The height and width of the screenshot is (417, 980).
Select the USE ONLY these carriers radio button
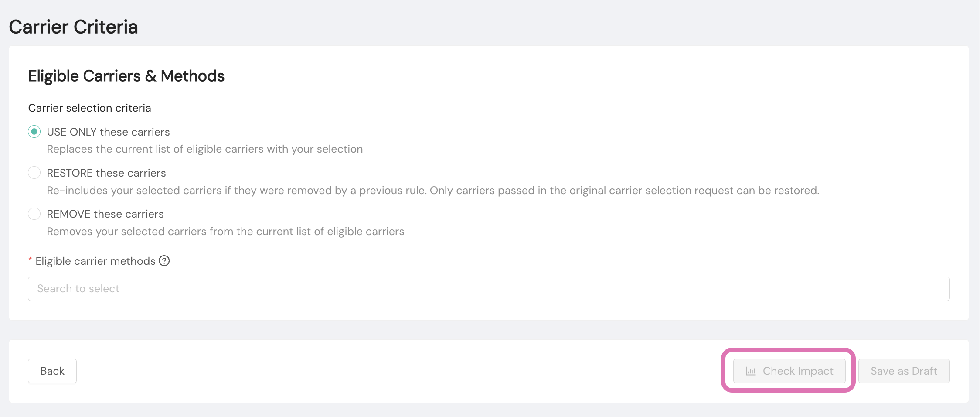pyautogui.click(x=34, y=132)
